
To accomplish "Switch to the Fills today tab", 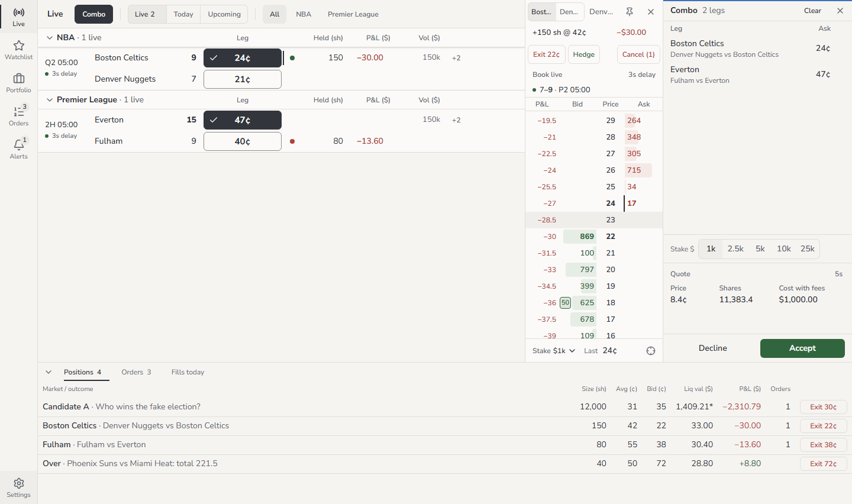I will 188,372.
